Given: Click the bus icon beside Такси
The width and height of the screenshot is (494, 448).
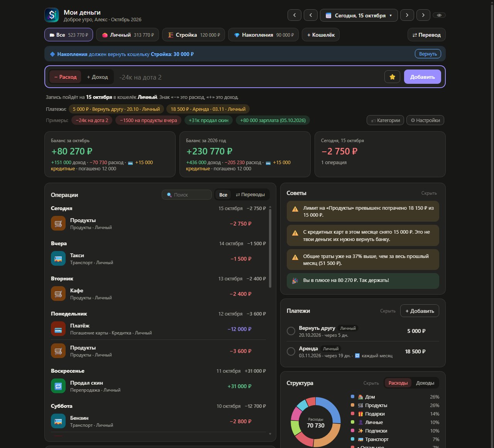Looking at the screenshot, I should pyautogui.click(x=58, y=259).
